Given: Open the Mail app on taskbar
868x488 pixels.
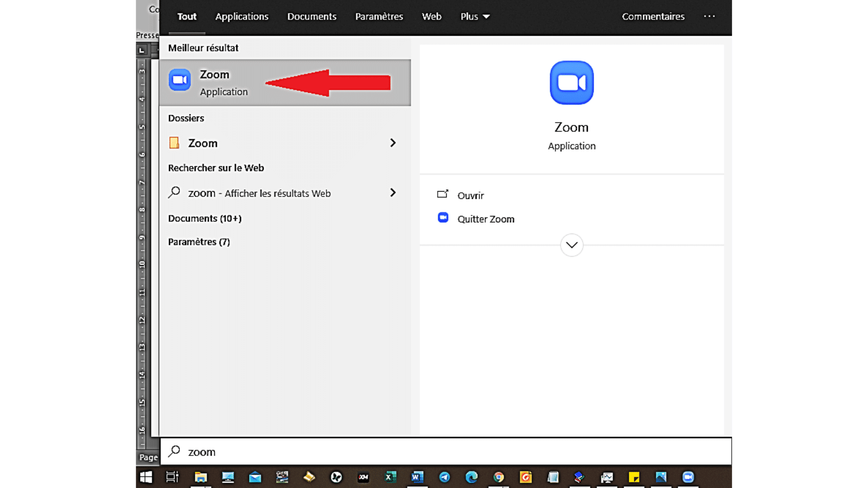Looking at the screenshot, I should (255, 477).
